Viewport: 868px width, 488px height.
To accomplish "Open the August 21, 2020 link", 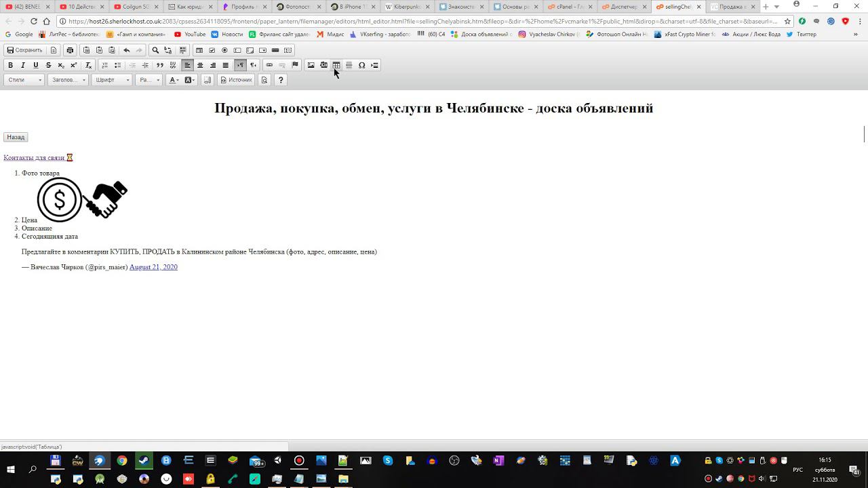I will [x=153, y=267].
